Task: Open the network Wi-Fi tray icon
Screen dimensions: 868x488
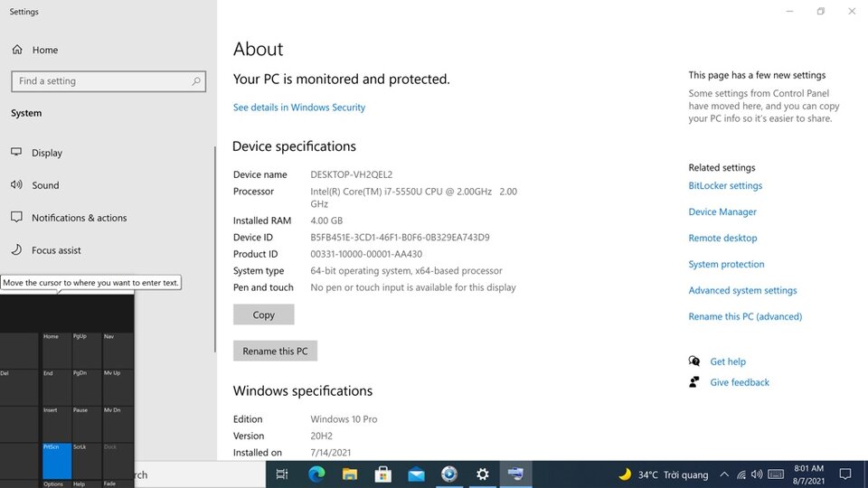Action: click(741, 474)
